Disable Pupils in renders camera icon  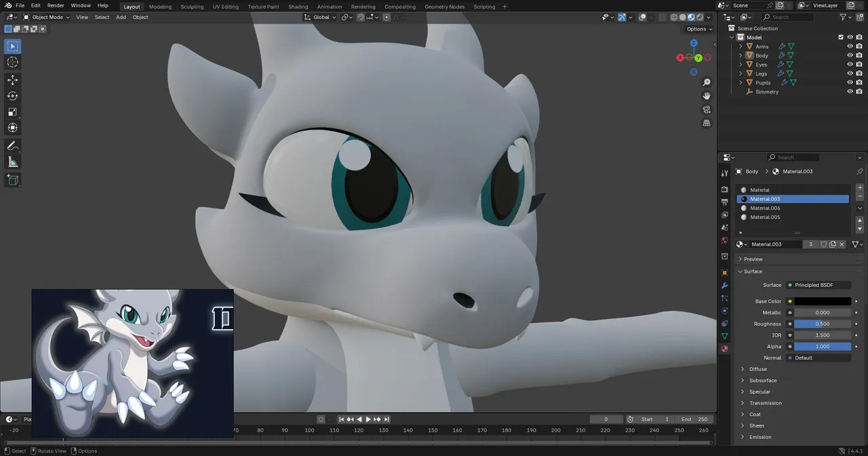coord(859,83)
